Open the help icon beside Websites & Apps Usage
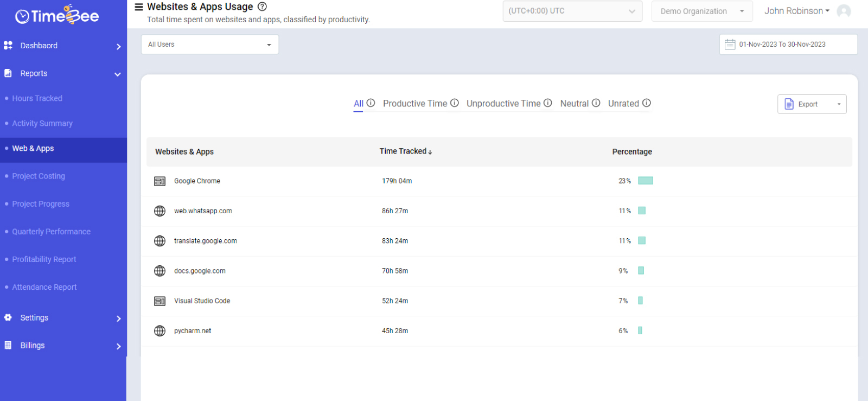The image size is (868, 401). (x=262, y=7)
